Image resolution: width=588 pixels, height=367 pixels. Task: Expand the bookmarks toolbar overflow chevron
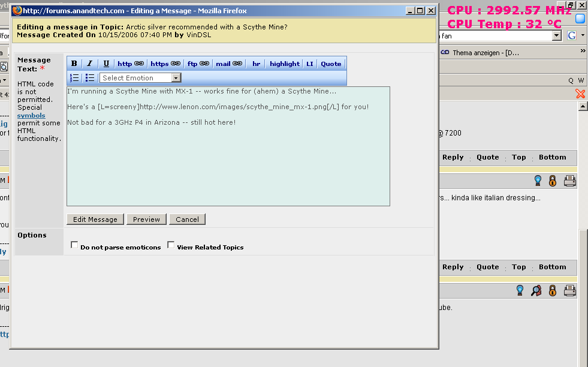coord(583,52)
